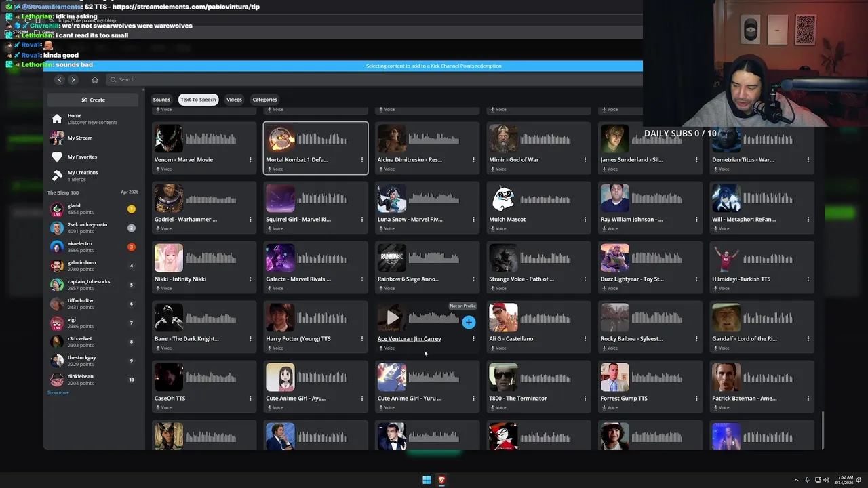Open the options menu for Venom - Marvel Movie
This screenshot has width=868, height=488.
click(x=250, y=160)
